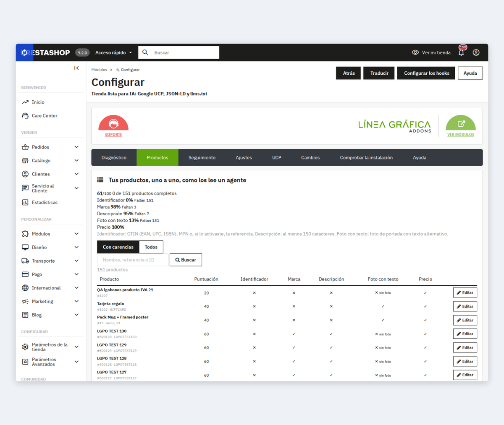Click the Clientes person icon
This screenshot has height=425, width=504.
25,174
